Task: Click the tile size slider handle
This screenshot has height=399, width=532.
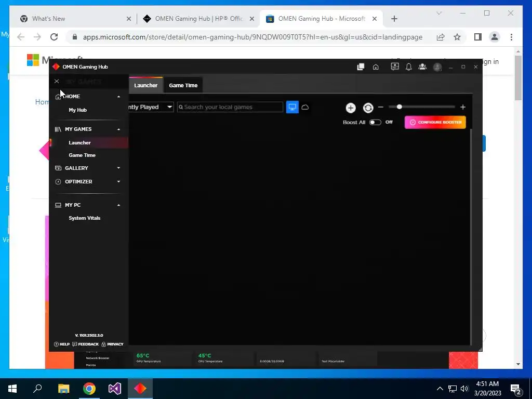Action: [x=400, y=107]
